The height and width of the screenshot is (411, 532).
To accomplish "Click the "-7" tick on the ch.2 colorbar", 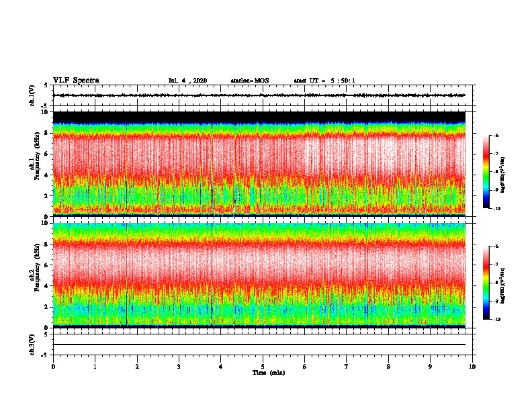I will tap(496, 265).
